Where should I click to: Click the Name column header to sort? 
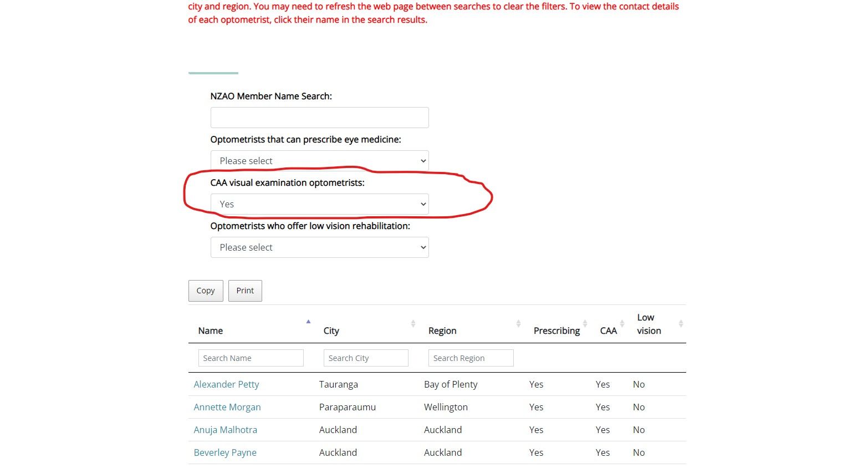[210, 330]
